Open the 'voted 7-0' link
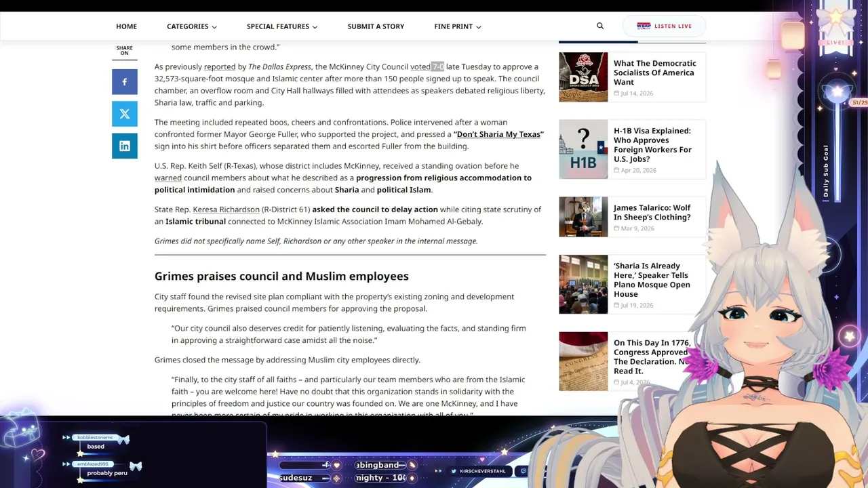The image size is (868, 488). tap(427, 66)
